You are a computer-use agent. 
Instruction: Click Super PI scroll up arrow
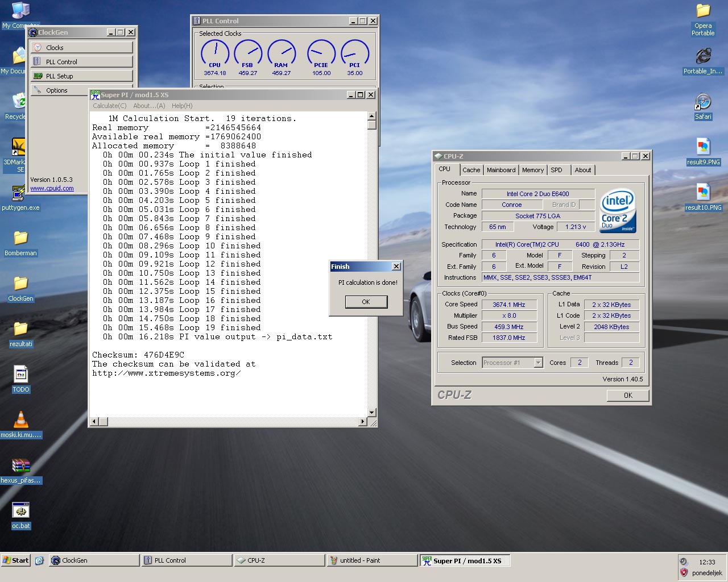tap(372, 116)
